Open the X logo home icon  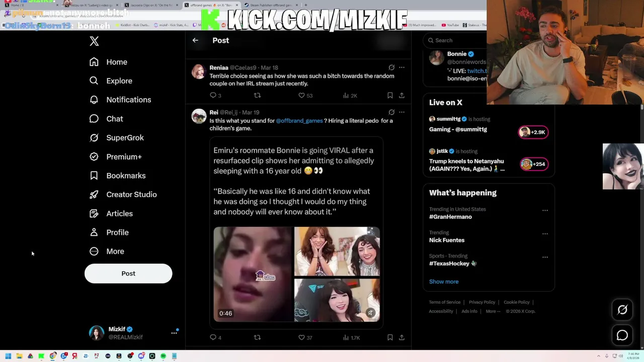pyautogui.click(x=94, y=41)
